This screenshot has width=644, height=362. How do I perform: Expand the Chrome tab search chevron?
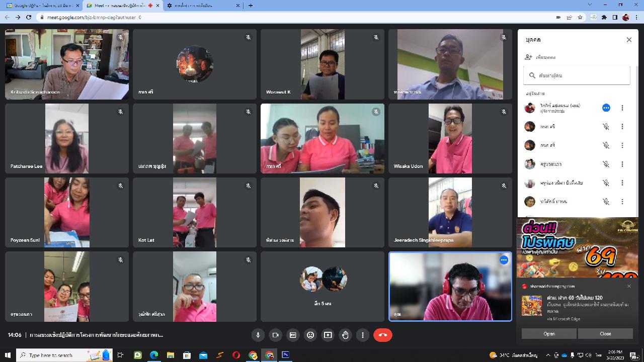pyautogui.click(x=590, y=5)
